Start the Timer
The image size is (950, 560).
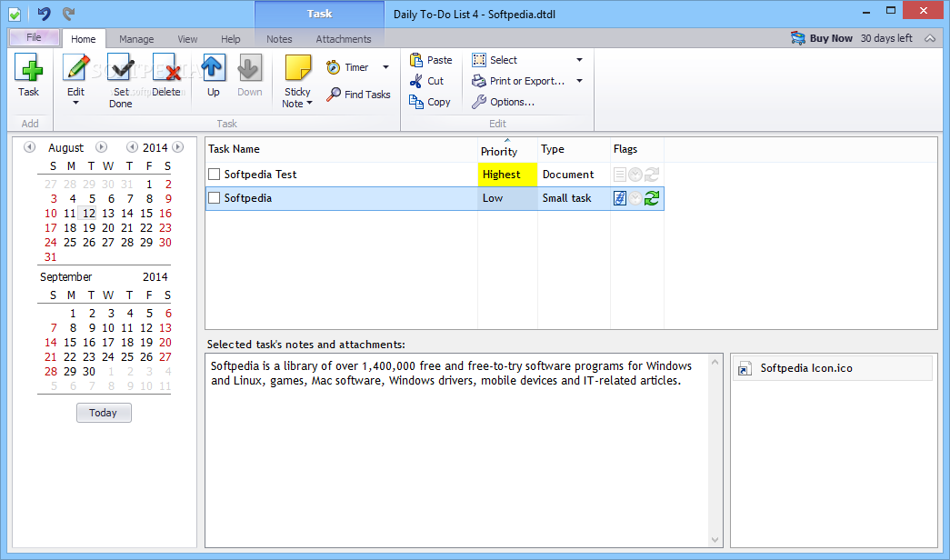pos(348,67)
